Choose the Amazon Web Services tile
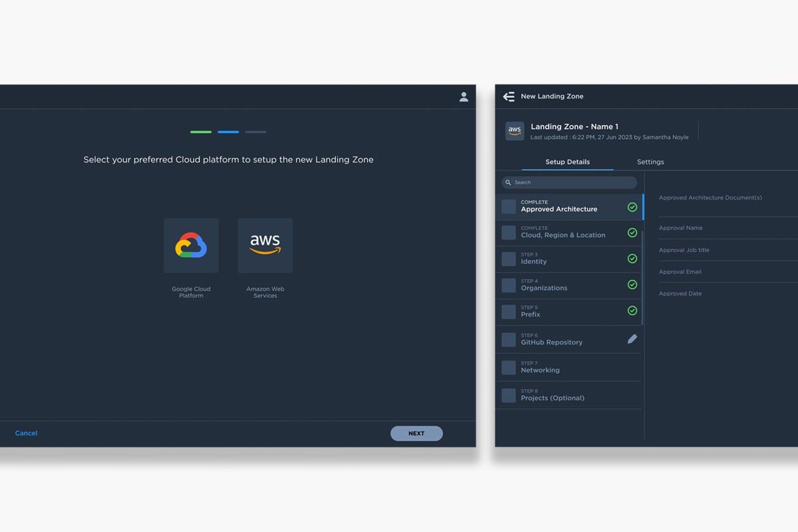The image size is (798, 532). point(265,245)
